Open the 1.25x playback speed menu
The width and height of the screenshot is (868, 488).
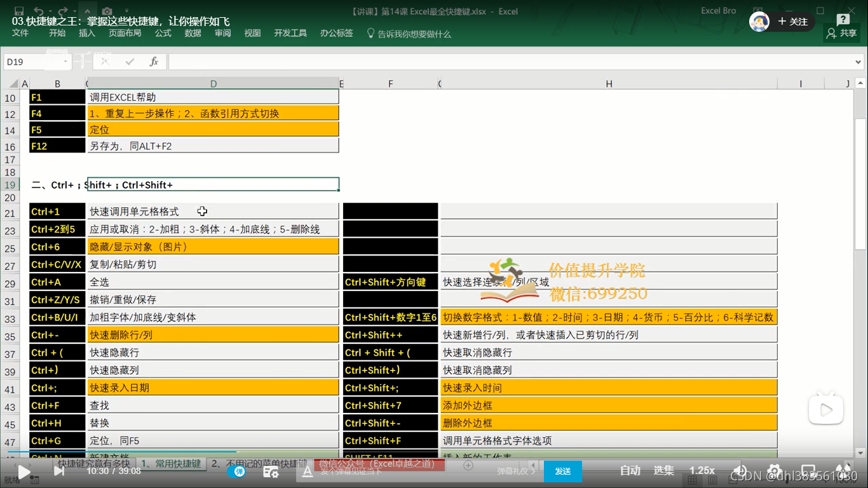click(702, 471)
